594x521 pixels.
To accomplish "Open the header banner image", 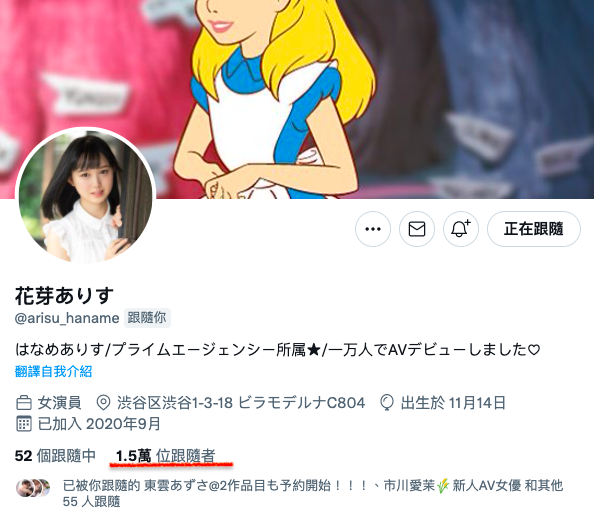I will 297,99.
